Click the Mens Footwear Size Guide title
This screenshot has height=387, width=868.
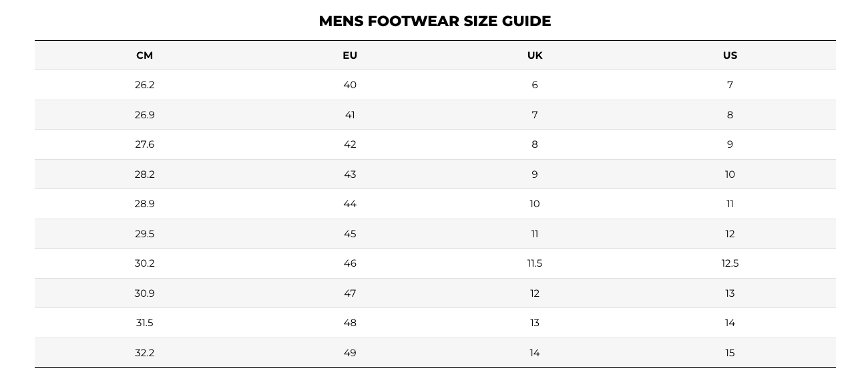click(x=435, y=21)
